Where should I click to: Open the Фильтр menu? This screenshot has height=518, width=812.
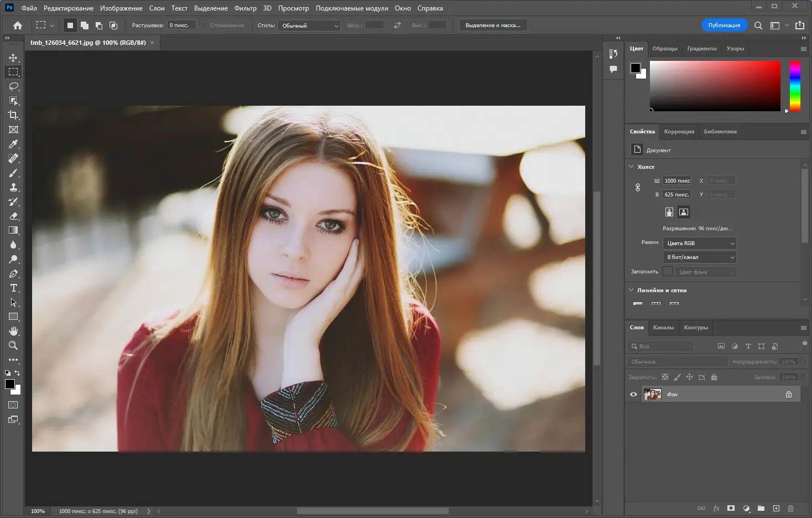coord(246,8)
